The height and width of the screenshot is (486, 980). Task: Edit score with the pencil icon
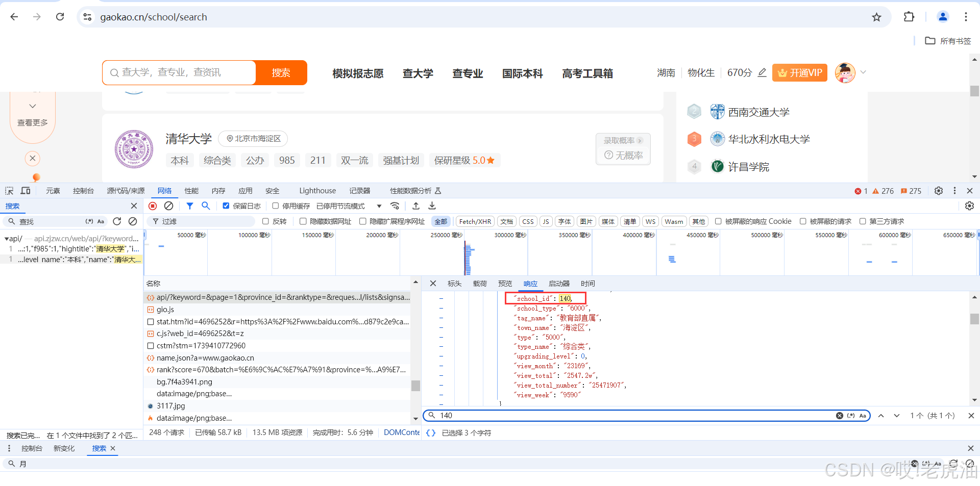click(762, 72)
